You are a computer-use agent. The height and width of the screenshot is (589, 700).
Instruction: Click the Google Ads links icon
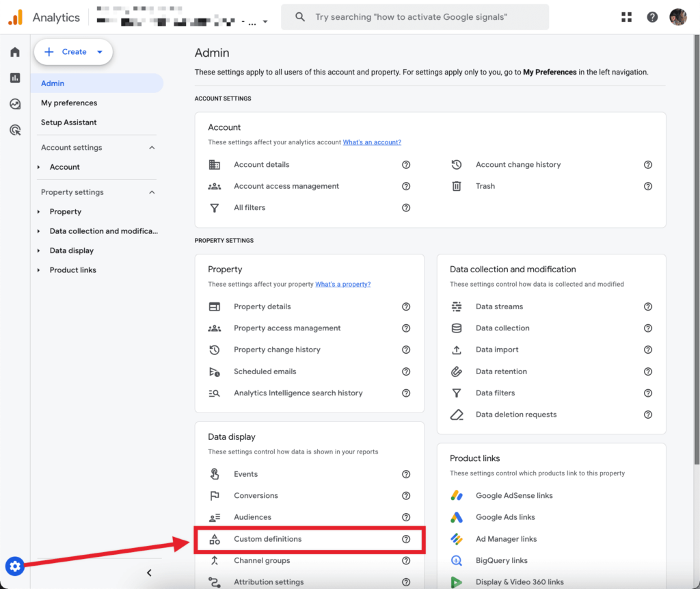click(457, 517)
